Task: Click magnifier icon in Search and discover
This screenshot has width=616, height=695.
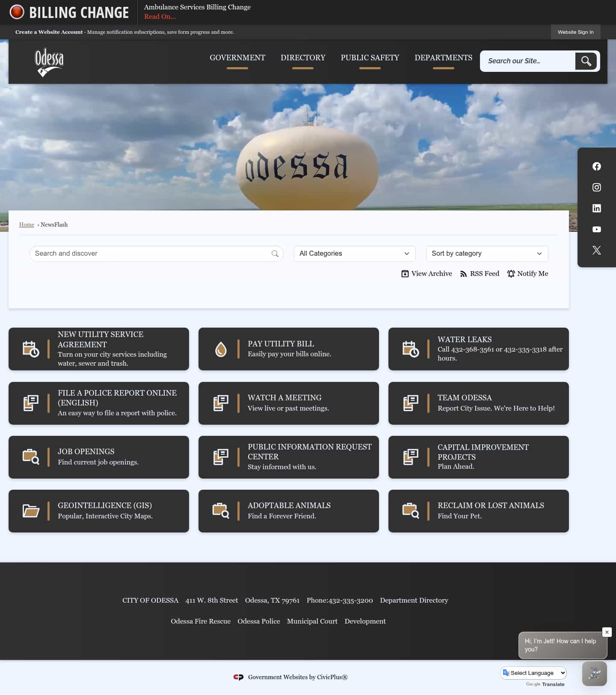Action: click(275, 254)
